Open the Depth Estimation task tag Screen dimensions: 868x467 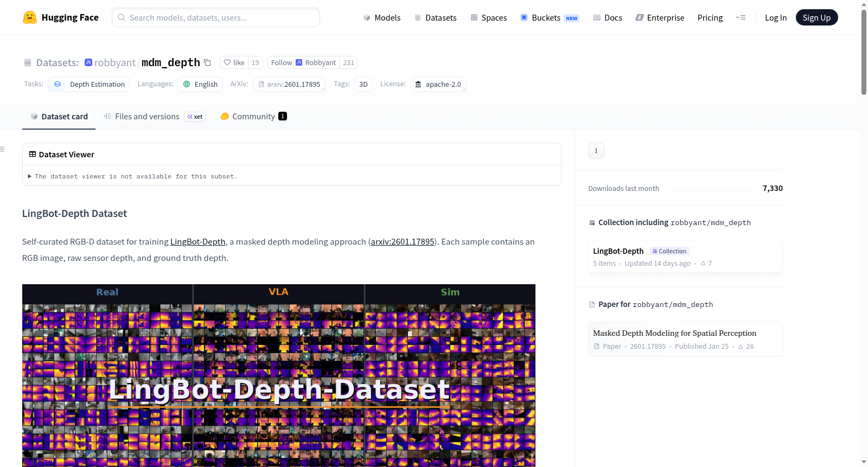tap(89, 84)
